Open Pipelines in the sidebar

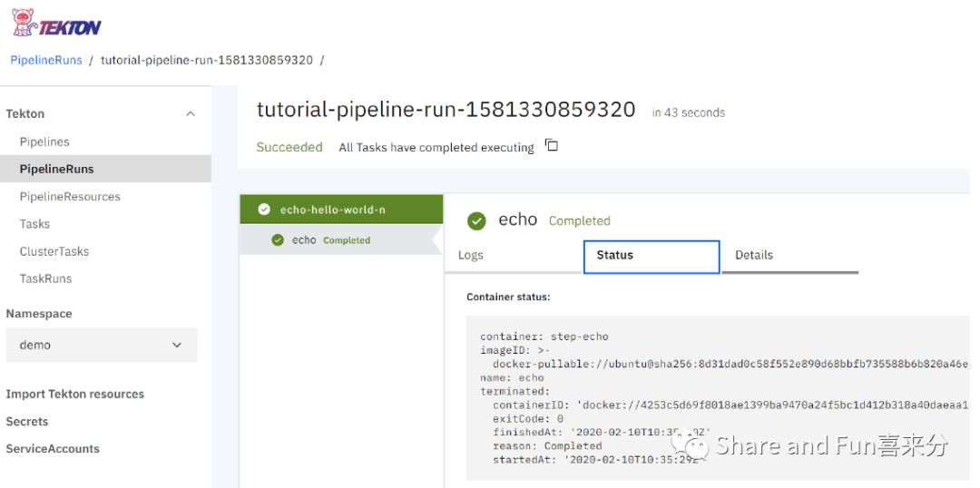44,142
